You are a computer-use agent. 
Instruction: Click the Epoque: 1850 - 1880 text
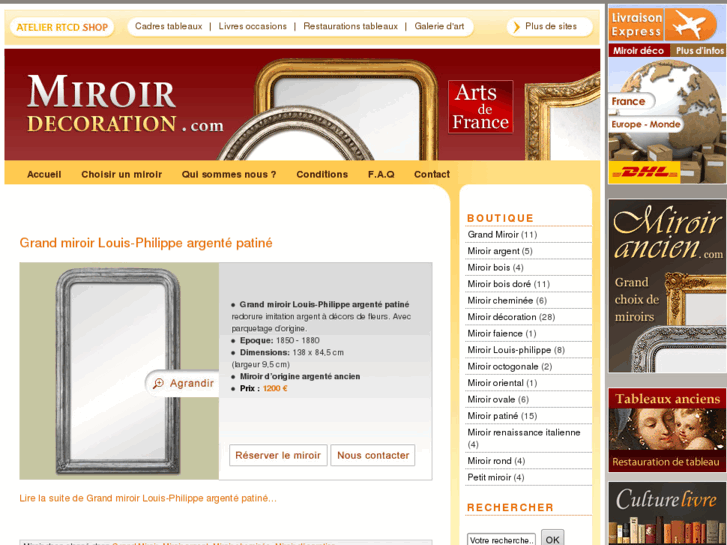pos(280,340)
